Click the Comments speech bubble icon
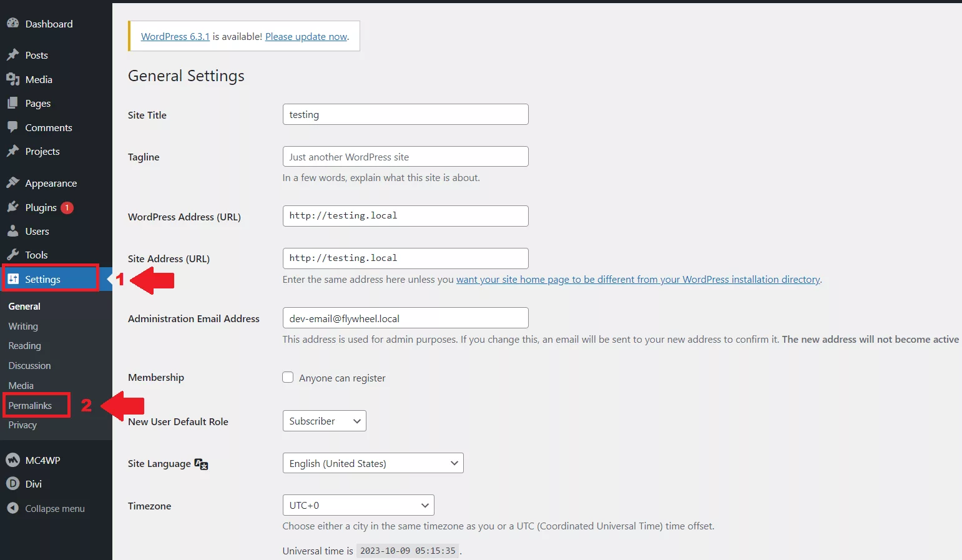This screenshot has width=962, height=560. (x=12, y=127)
